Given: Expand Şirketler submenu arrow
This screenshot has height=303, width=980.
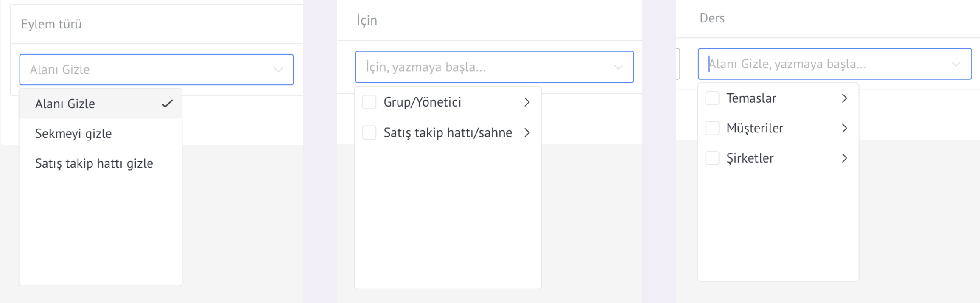Looking at the screenshot, I should (x=844, y=158).
